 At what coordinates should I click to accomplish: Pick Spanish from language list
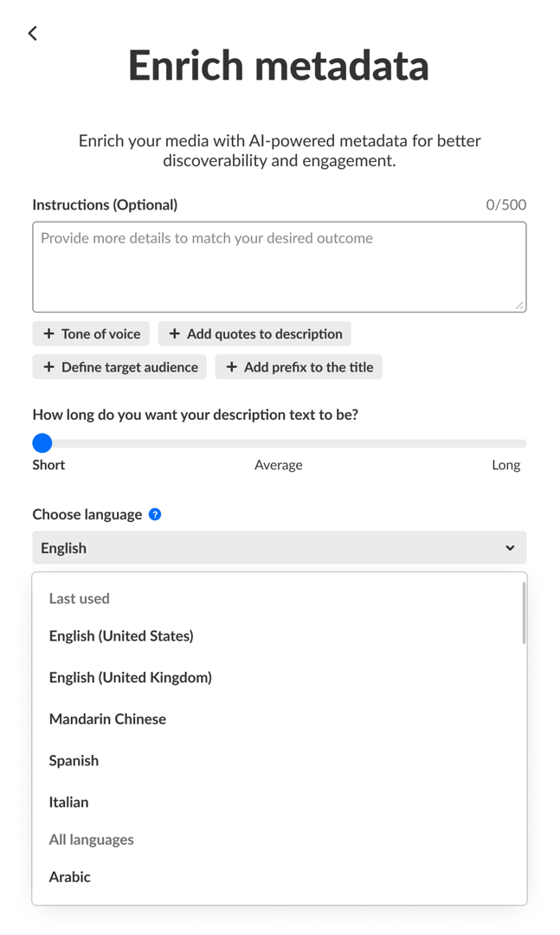74,761
